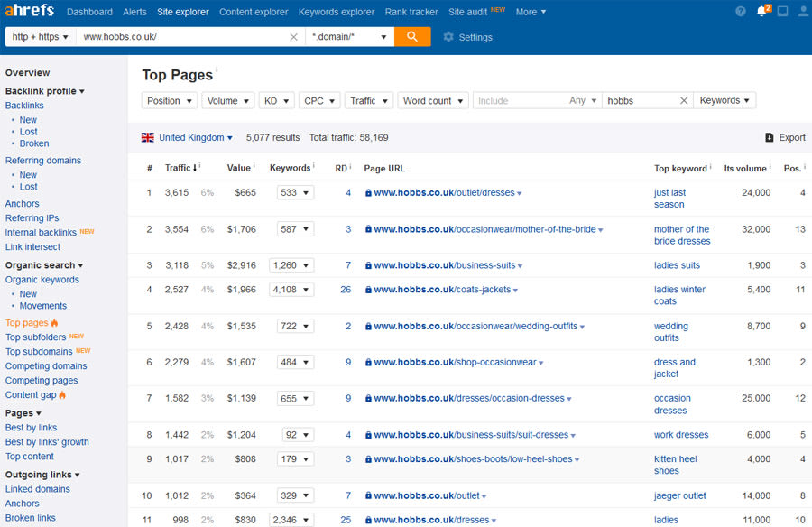Open the wedding-outfits page URL
Viewport: 812px width, 527px height.
coord(475,327)
